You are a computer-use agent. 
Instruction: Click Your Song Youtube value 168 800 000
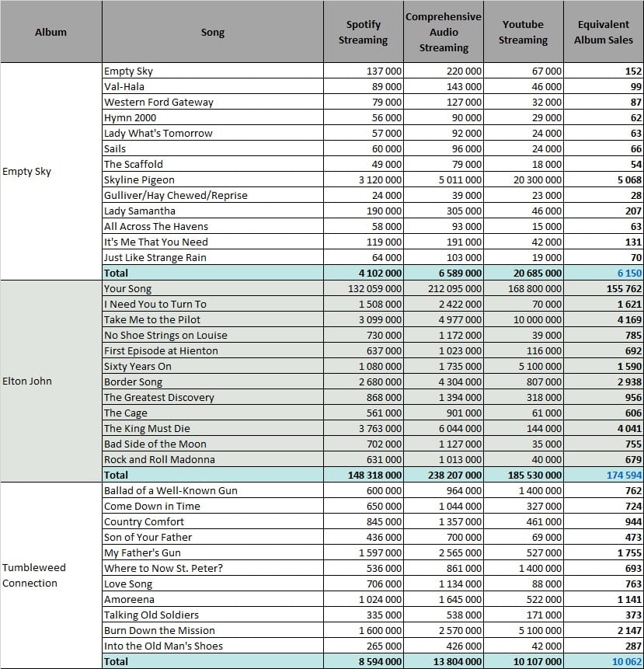click(524, 288)
